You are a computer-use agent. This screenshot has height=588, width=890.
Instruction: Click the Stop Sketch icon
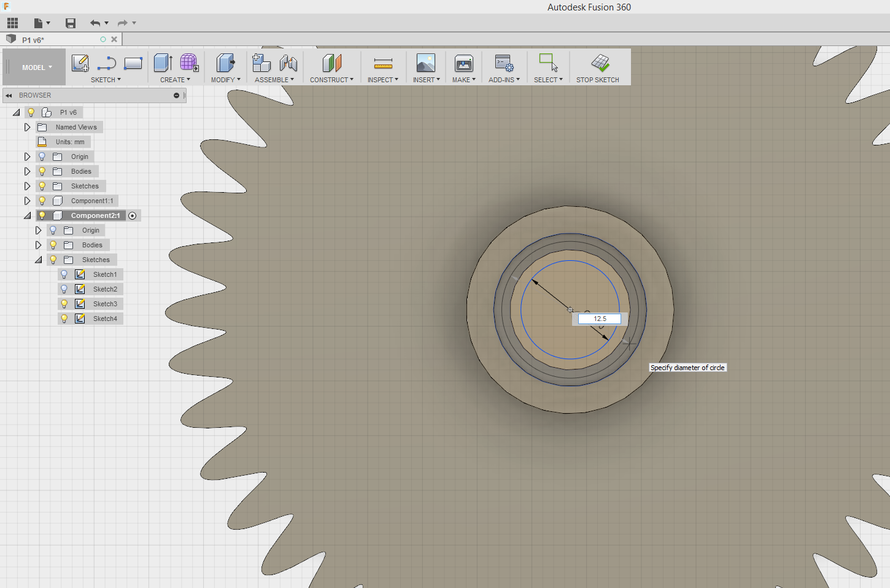600,63
